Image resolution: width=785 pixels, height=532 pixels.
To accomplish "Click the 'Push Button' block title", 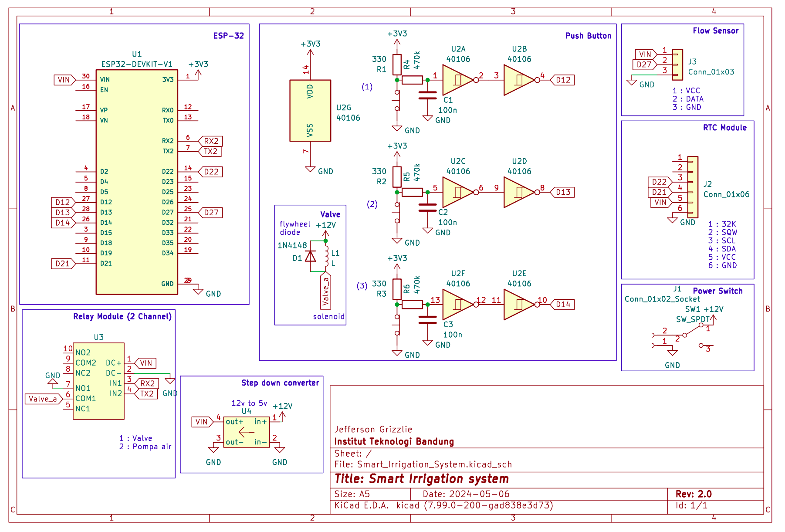I will click(588, 36).
